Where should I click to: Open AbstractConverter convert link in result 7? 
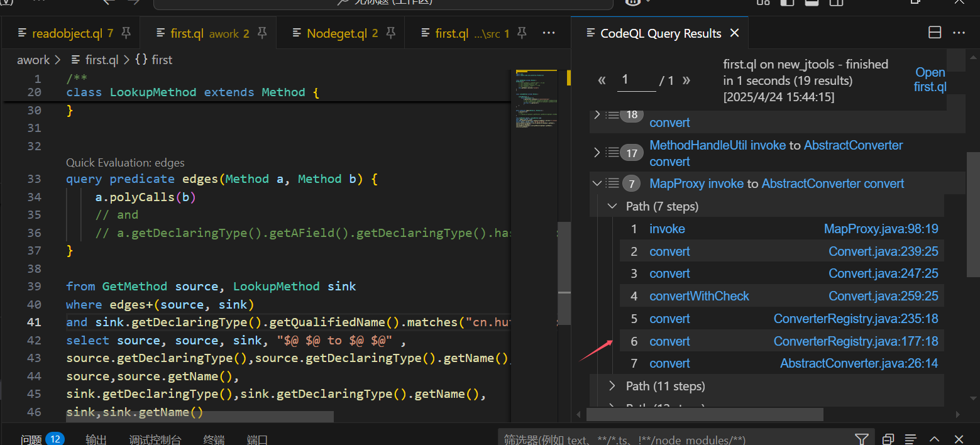[833, 184]
